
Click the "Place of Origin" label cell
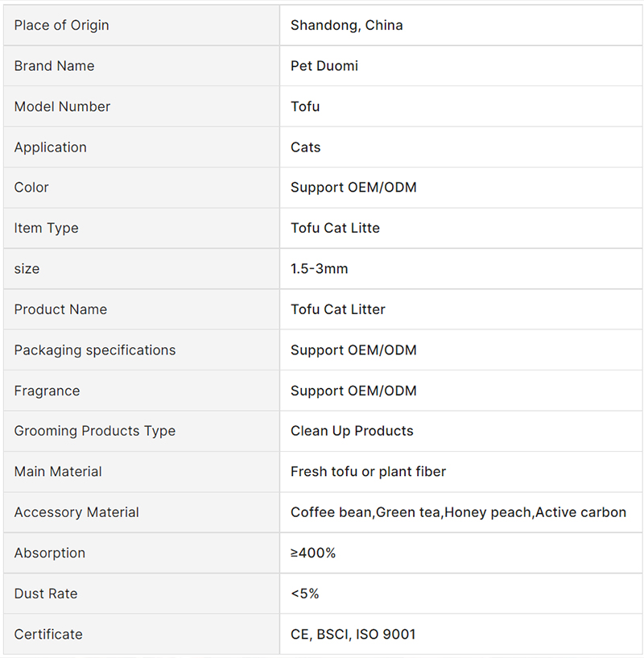pyautogui.click(x=61, y=25)
